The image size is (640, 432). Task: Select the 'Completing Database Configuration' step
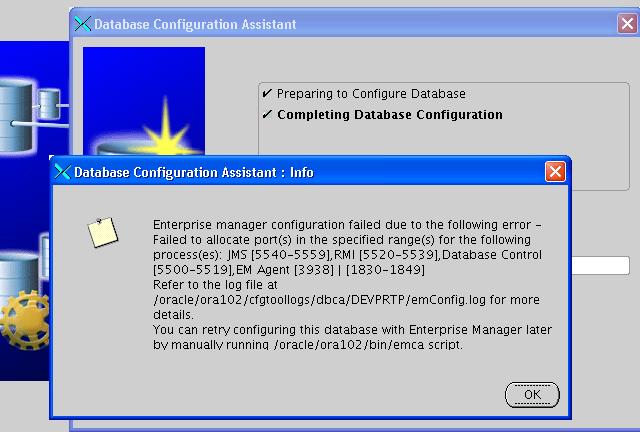point(390,115)
